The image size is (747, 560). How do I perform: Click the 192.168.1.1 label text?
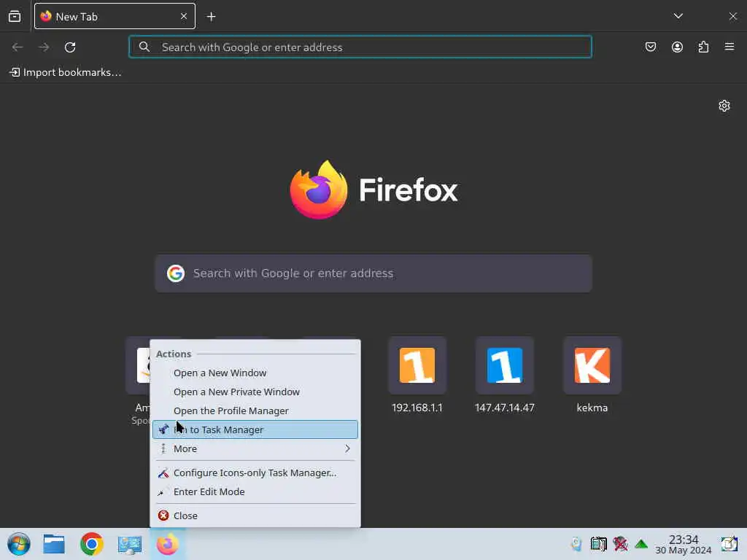tap(417, 408)
